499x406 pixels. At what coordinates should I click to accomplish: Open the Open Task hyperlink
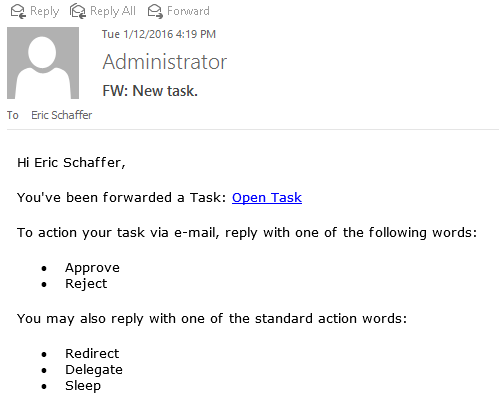(267, 198)
